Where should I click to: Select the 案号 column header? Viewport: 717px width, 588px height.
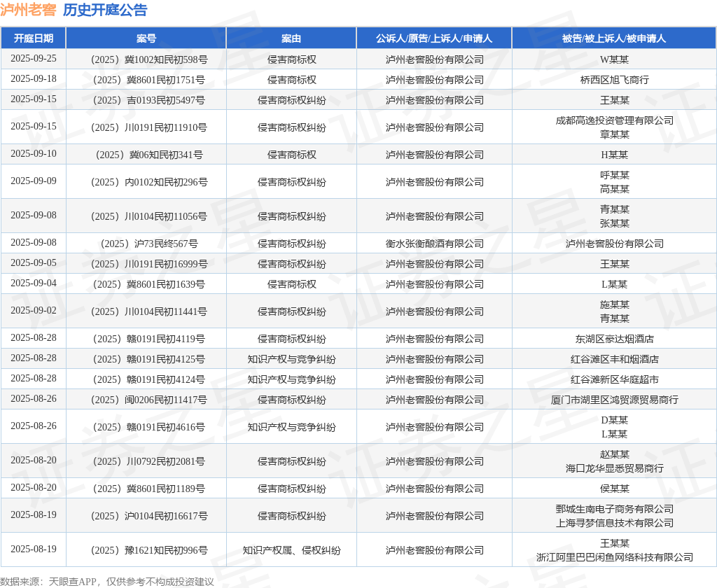pyautogui.click(x=146, y=38)
